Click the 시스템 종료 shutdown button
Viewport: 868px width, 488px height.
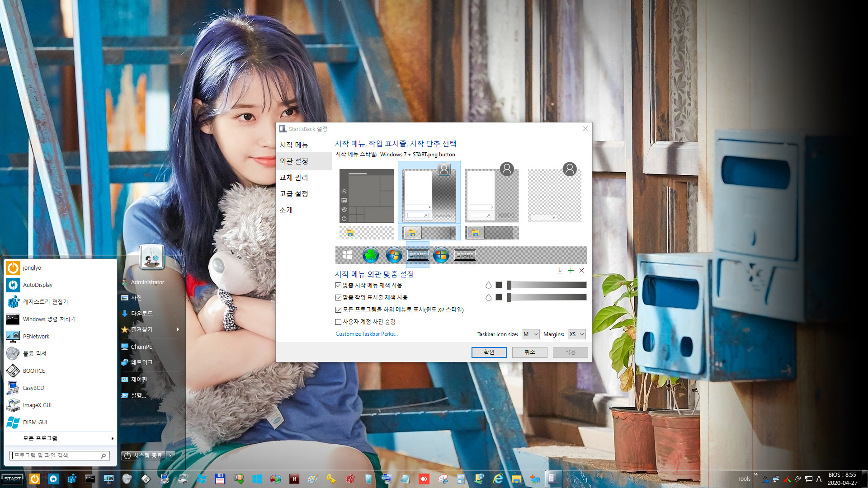(x=144, y=456)
